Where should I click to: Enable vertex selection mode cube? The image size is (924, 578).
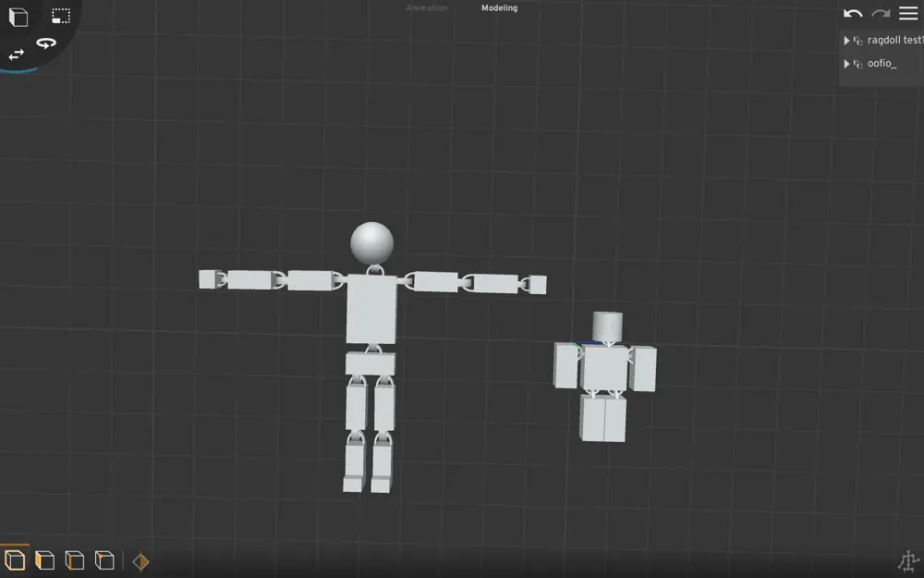click(x=104, y=560)
